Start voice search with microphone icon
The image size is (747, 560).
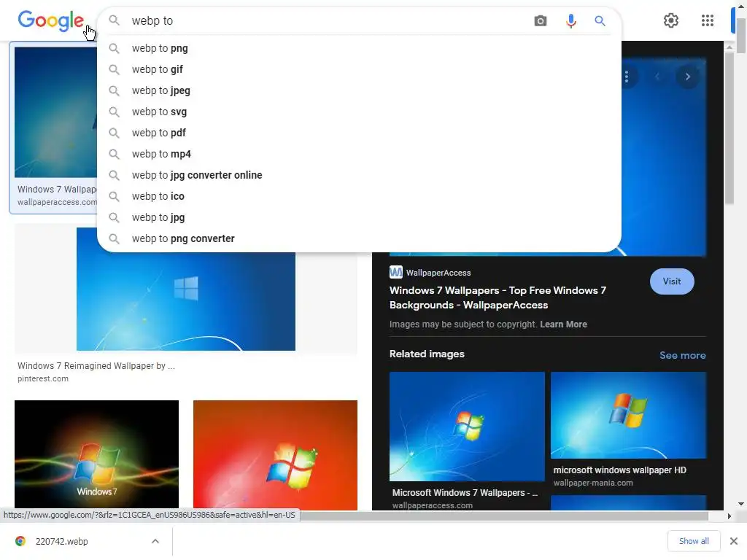[x=570, y=21]
